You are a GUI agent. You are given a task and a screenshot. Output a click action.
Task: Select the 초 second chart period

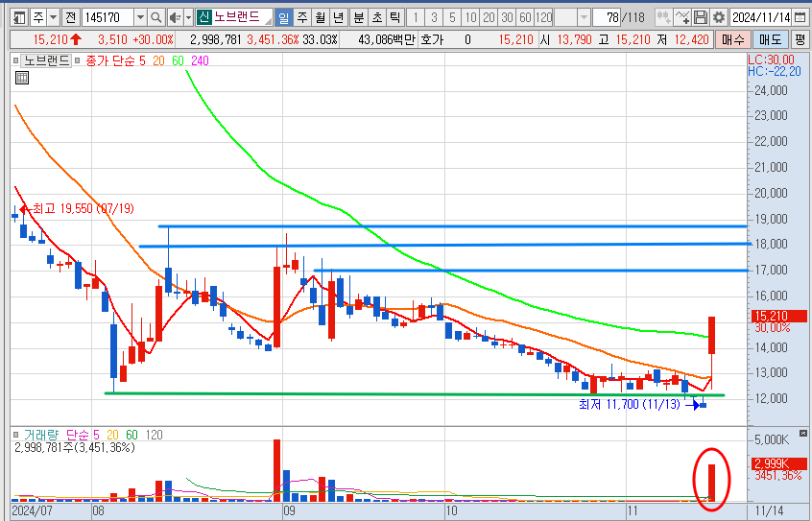point(376,18)
